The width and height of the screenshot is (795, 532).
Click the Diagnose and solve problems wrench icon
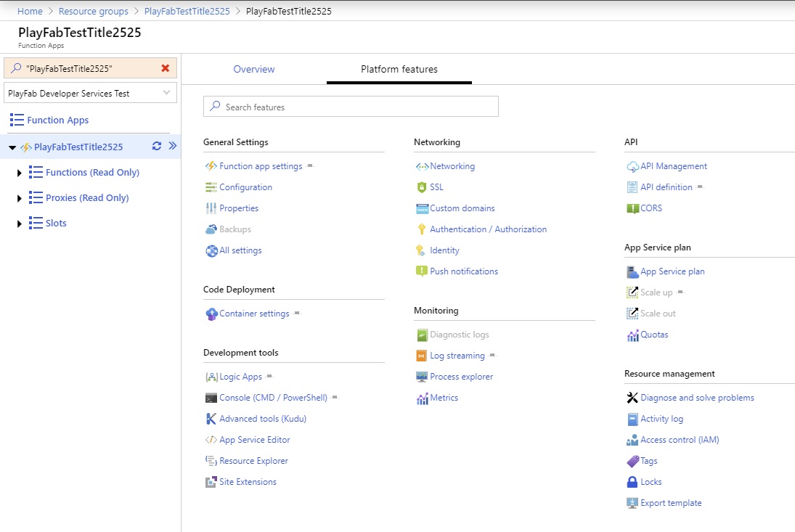coord(631,397)
